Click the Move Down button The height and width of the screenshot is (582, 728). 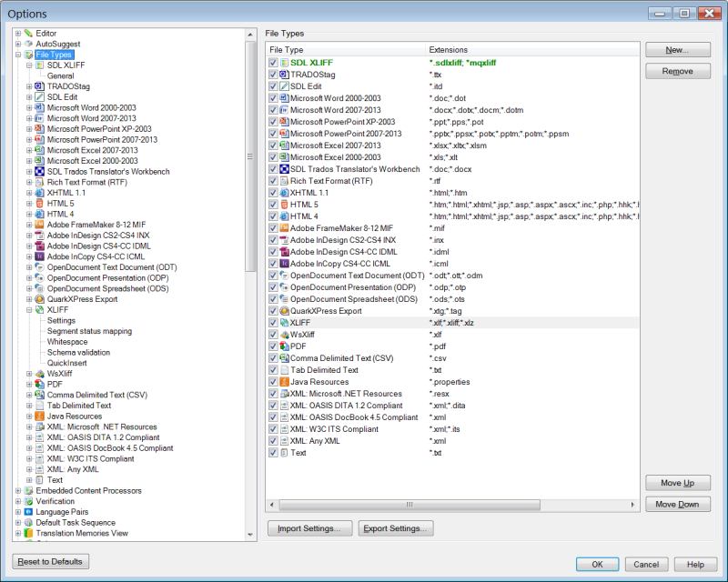click(x=677, y=505)
